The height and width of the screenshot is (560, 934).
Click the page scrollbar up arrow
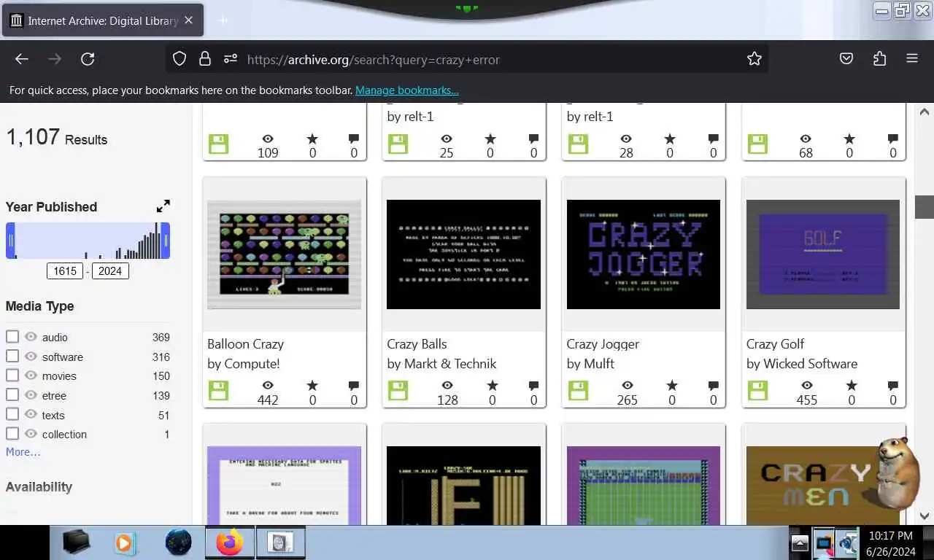coord(924,112)
